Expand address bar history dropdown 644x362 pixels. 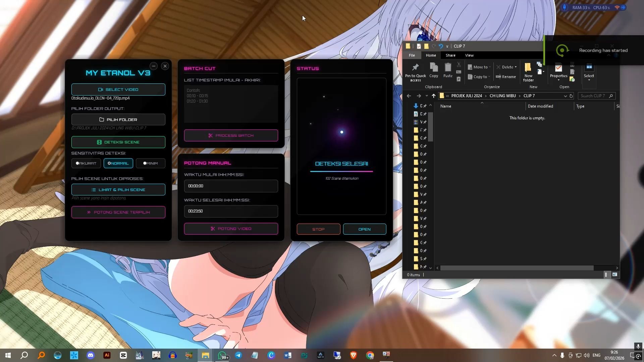[x=565, y=96]
